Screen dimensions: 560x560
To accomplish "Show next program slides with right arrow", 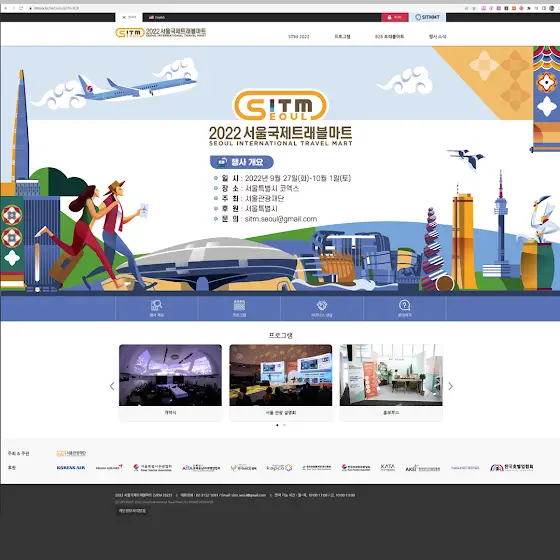I will coord(450,386).
